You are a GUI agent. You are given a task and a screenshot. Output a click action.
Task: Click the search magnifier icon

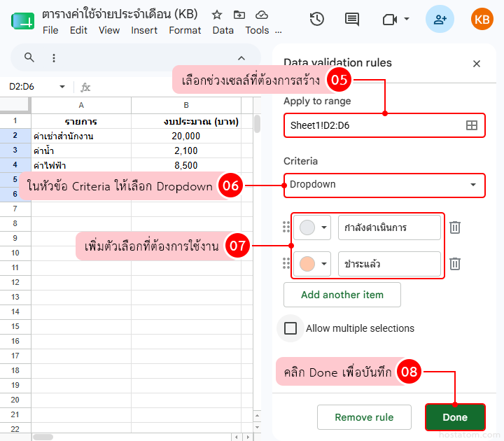(29, 57)
